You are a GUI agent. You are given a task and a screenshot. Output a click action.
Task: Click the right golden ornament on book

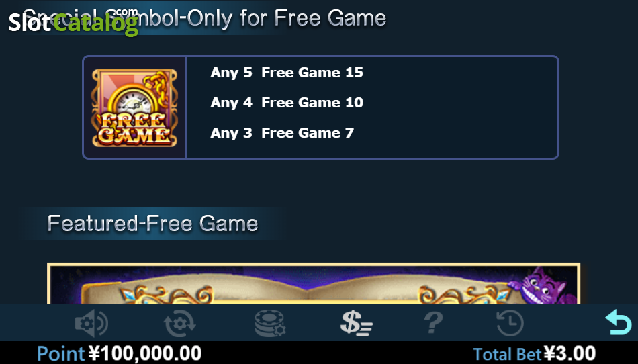[465, 295]
